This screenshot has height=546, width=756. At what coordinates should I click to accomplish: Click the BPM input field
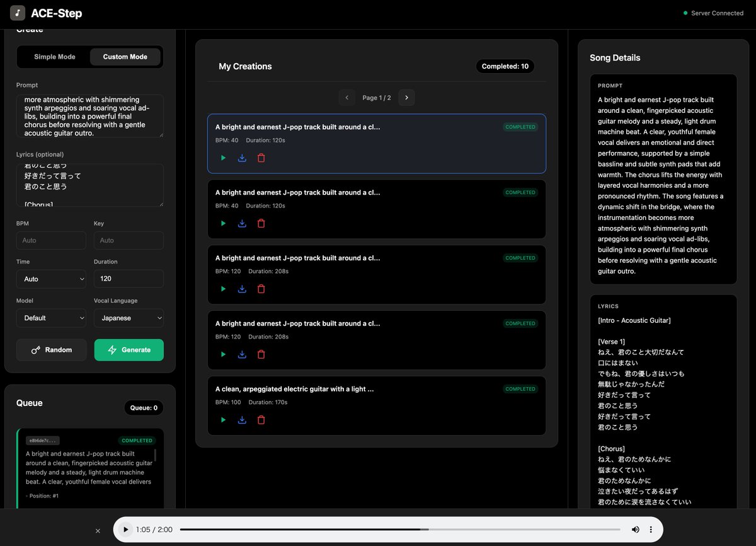coord(51,240)
